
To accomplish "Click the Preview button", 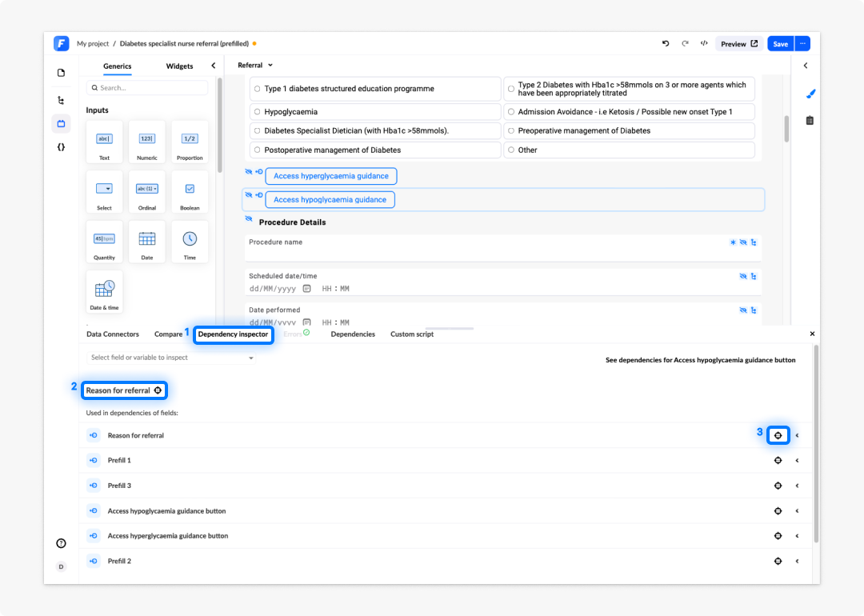I will pyautogui.click(x=739, y=43).
